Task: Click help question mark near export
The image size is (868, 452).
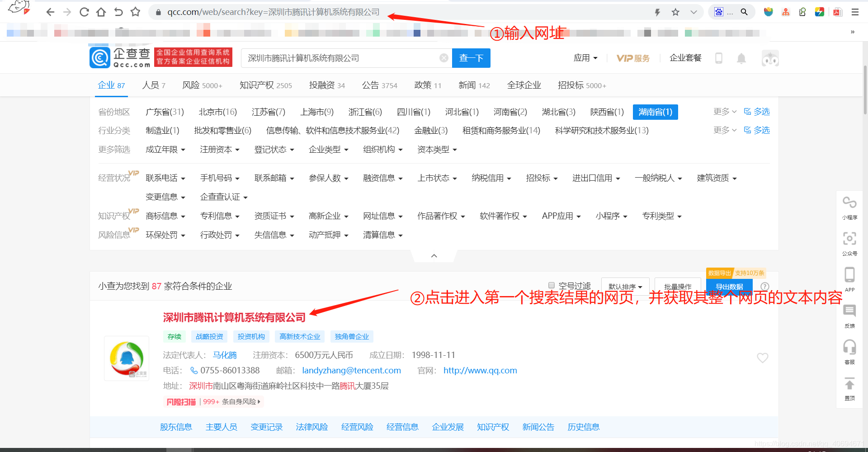Action: (x=765, y=286)
